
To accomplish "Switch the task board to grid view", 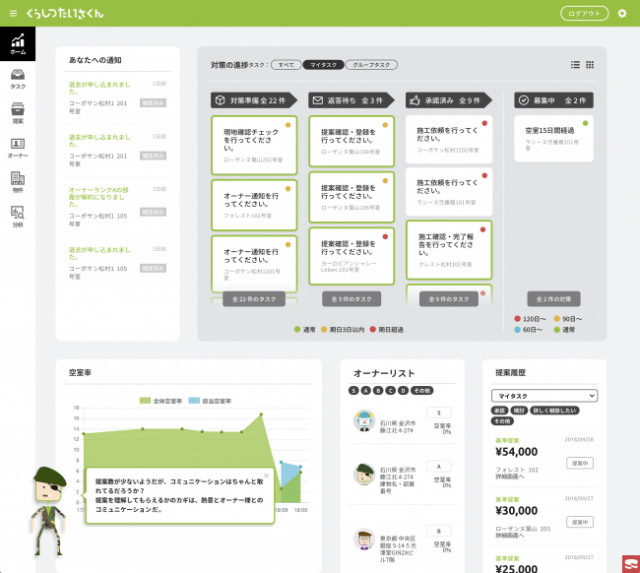I will coord(590,65).
